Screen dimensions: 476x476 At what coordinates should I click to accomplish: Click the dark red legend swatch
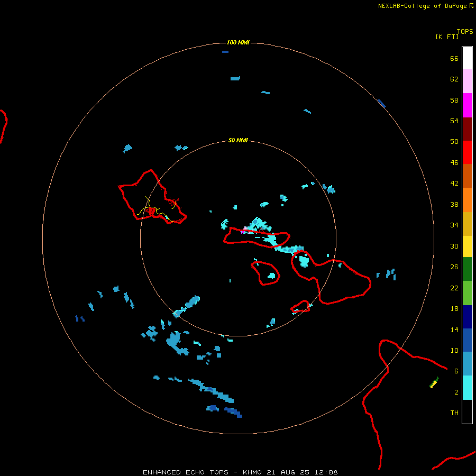(467, 129)
